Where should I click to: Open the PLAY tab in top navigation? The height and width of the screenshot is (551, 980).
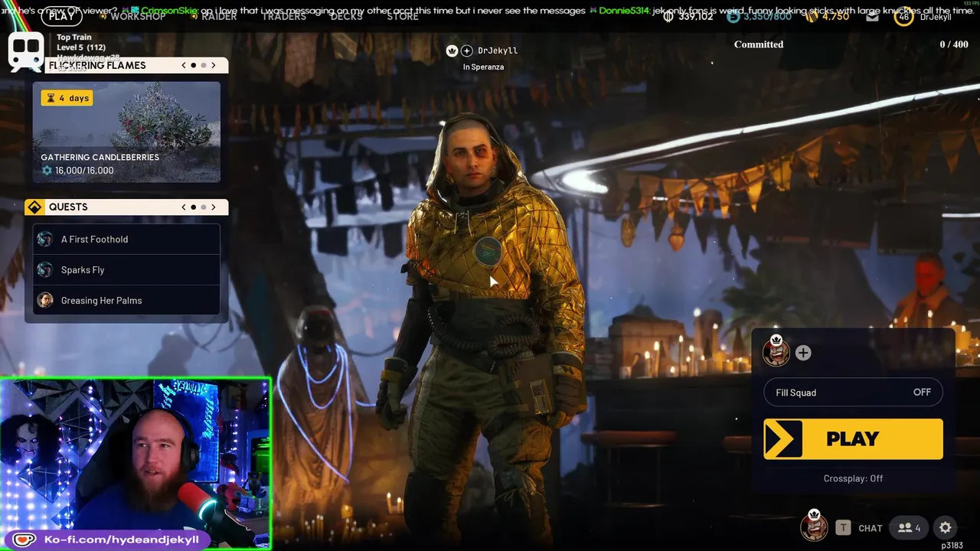61,15
